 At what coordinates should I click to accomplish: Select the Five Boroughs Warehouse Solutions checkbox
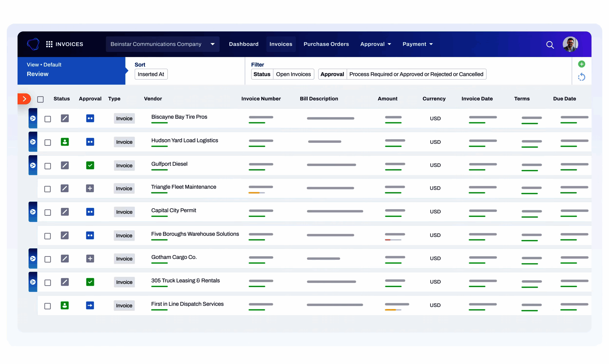coord(48,236)
